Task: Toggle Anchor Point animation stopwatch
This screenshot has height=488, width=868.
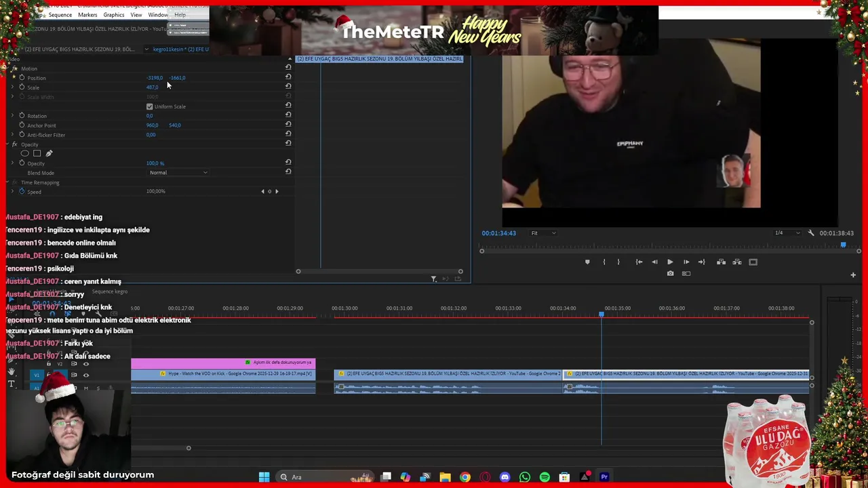Action: coord(22,125)
